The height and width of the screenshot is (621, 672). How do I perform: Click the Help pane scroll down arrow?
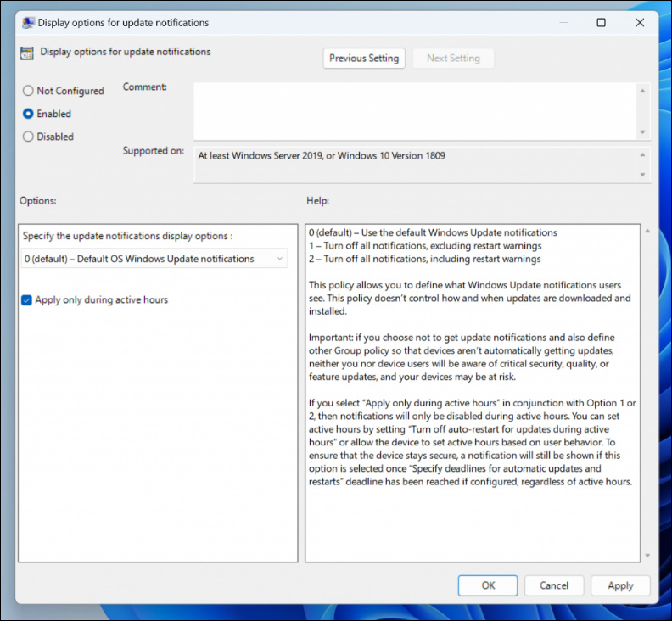click(x=647, y=556)
